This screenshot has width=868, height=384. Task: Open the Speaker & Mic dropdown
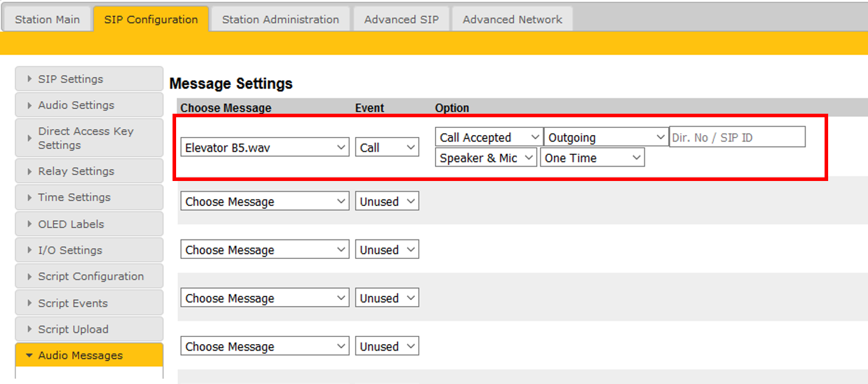[x=486, y=158]
